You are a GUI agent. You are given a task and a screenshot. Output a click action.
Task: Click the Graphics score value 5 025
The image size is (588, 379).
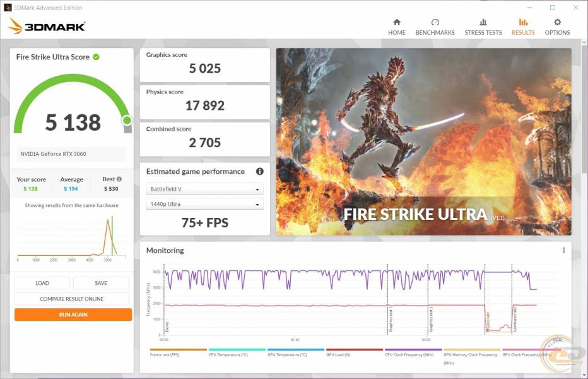point(205,68)
